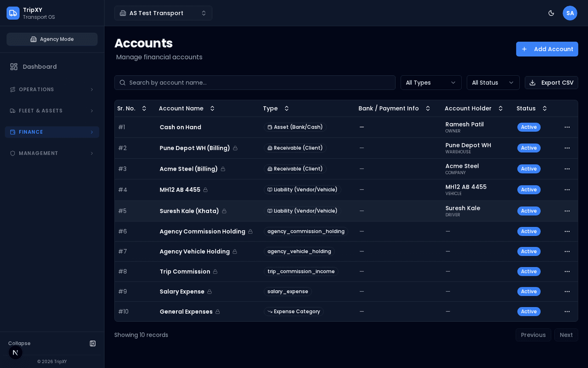Click Asset (Bank/Cash) type badge
This screenshot has height=368, width=588.
click(295, 127)
